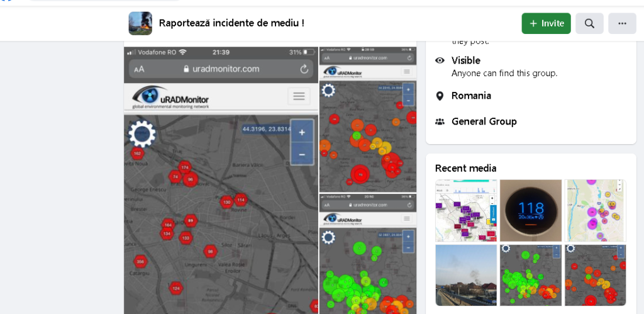Screen dimensions: 644x314
Task: Click the aA text size control in address bar
Action: 139,69
